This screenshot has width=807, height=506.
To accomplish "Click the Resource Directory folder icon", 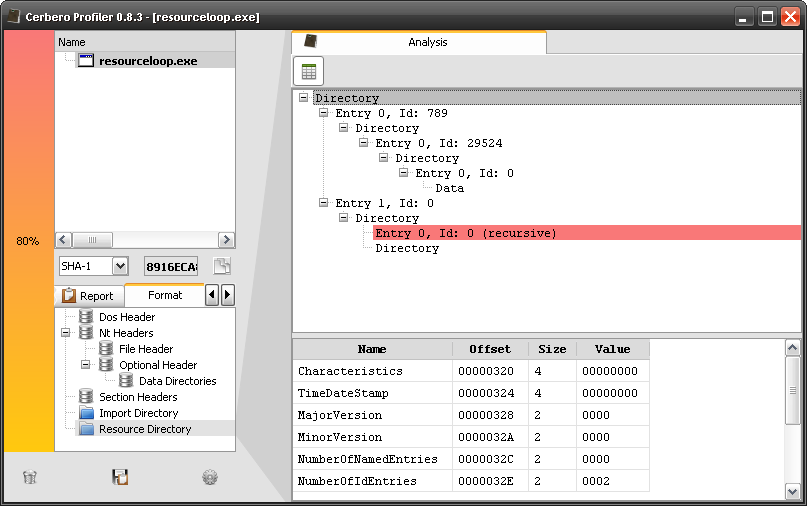I will click(x=86, y=429).
